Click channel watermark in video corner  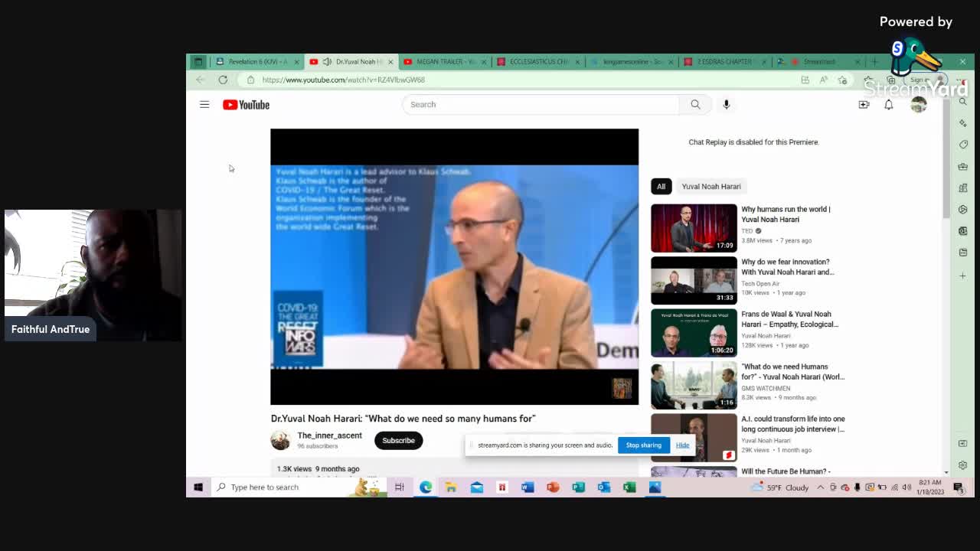click(x=622, y=388)
